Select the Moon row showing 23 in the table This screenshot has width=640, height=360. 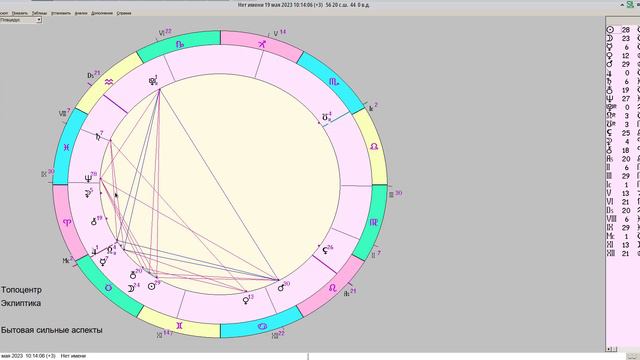coord(623,38)
